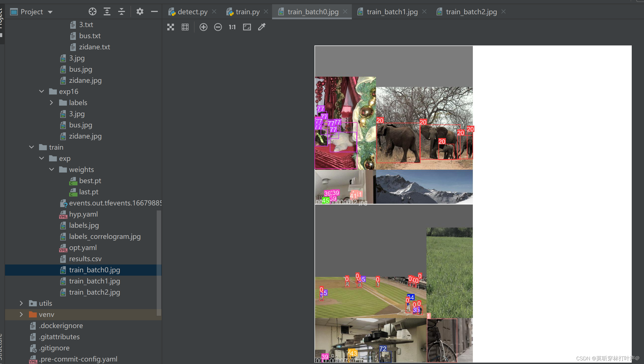Select hyp.yaml file
Screen dimensions: 644x364
click(x=83, y=214)
